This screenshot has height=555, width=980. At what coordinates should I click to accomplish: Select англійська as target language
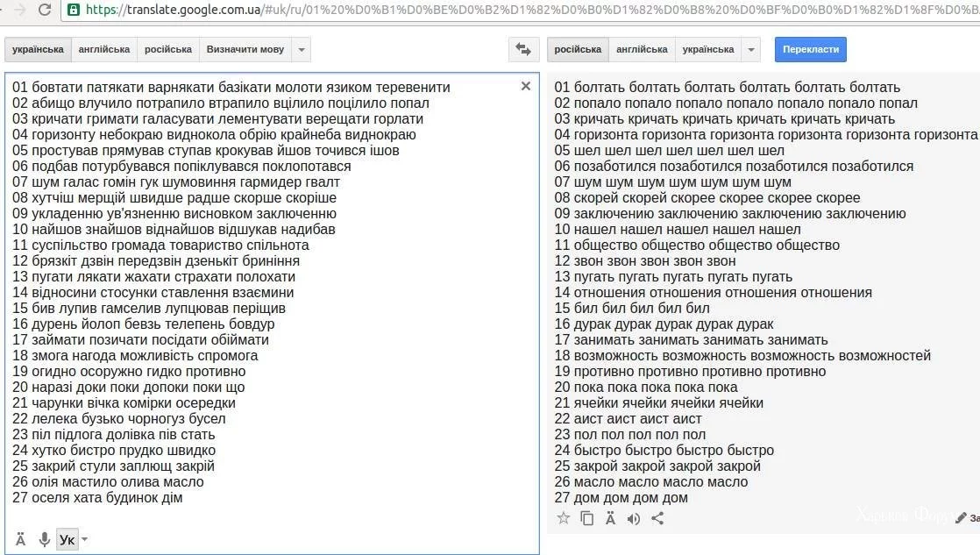(642, 49)
